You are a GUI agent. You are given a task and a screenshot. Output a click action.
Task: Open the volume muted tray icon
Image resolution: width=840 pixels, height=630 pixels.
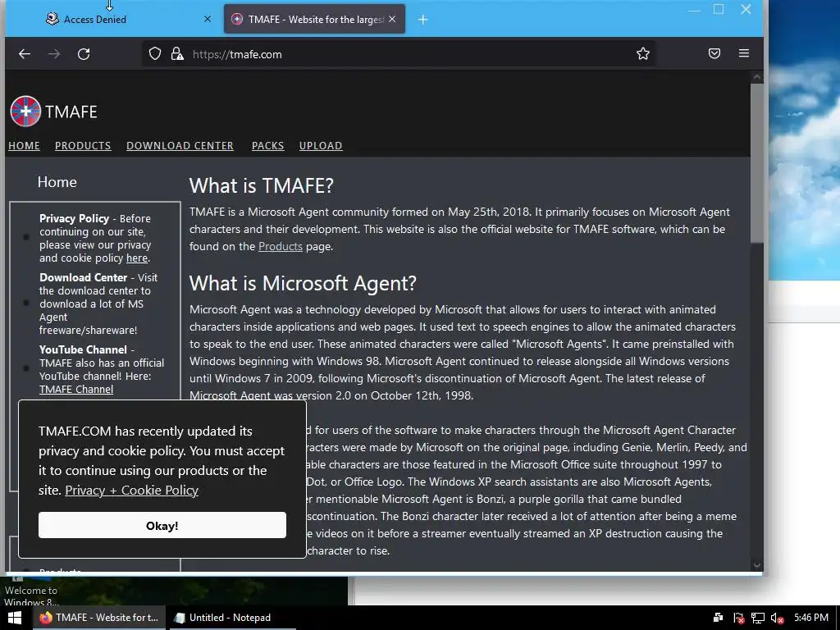(777, 619)
